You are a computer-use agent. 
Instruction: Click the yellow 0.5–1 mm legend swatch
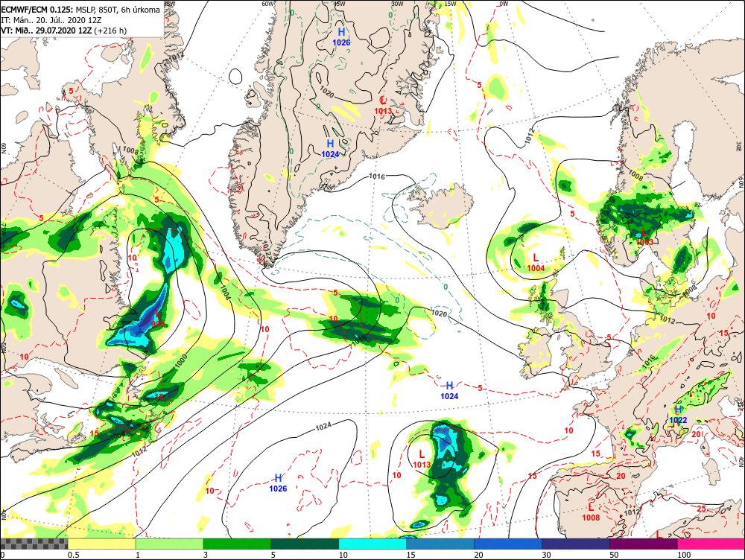[x=101, y=544]
